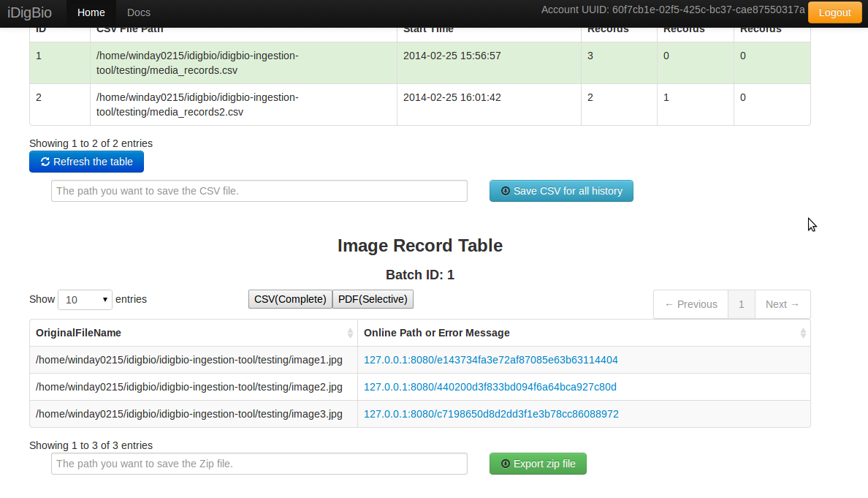This screenshot has width=868, height=498.
Task: Export table with CSV(Complete) button
Action: 290,299
